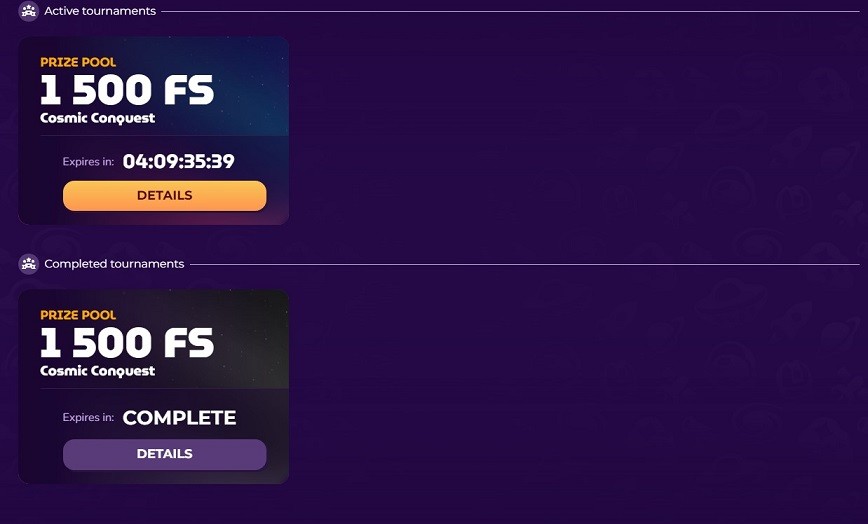This screenshot has height=524, width=868.
Task: Click the Expires in label on active card
Action: 88,162
